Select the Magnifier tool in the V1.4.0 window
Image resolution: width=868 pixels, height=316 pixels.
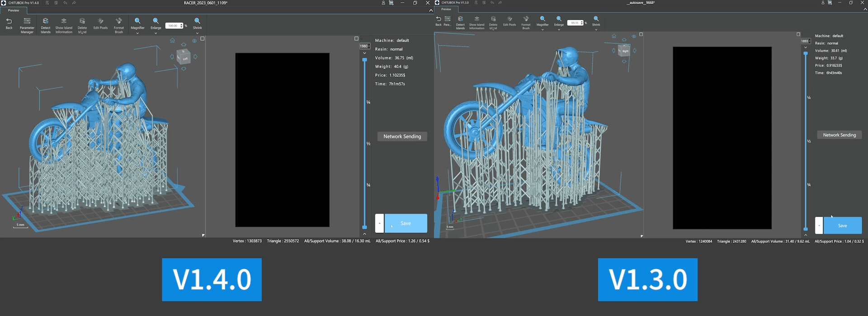click(137, 23)
